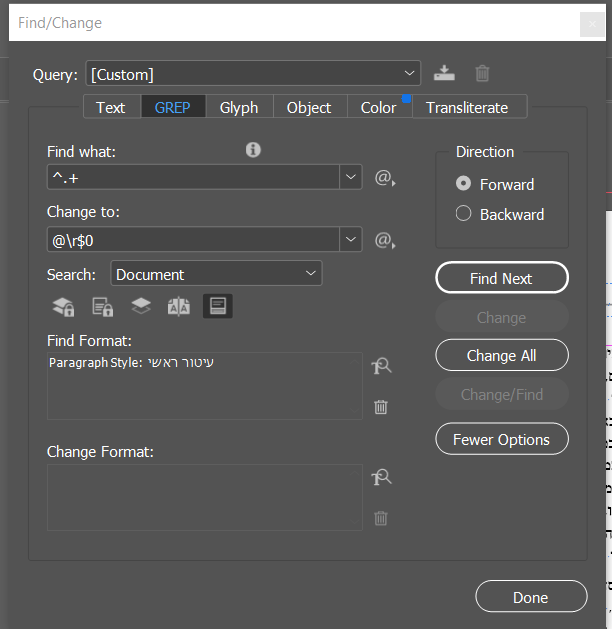Toggle Include Hidden Layers search option
The height and width of the screenshot is (629, 612).
[141, 307]
